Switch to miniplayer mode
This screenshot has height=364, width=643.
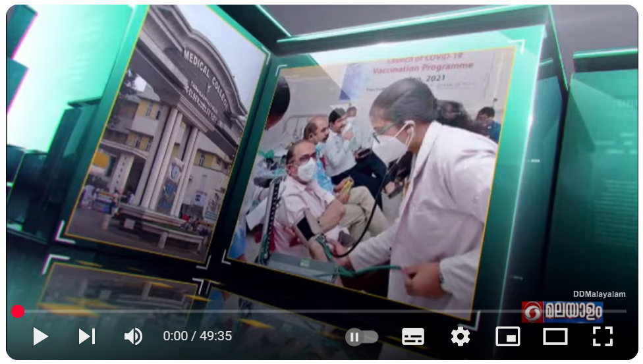507,337
